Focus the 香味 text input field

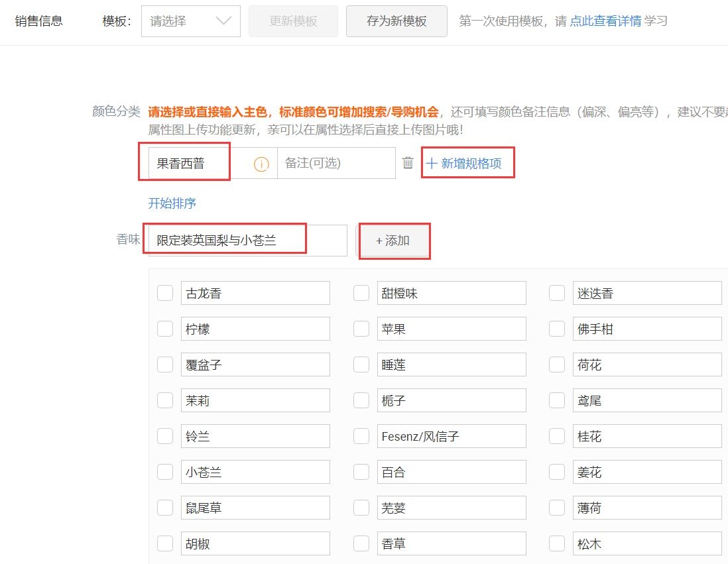click(x=247, y=241)
